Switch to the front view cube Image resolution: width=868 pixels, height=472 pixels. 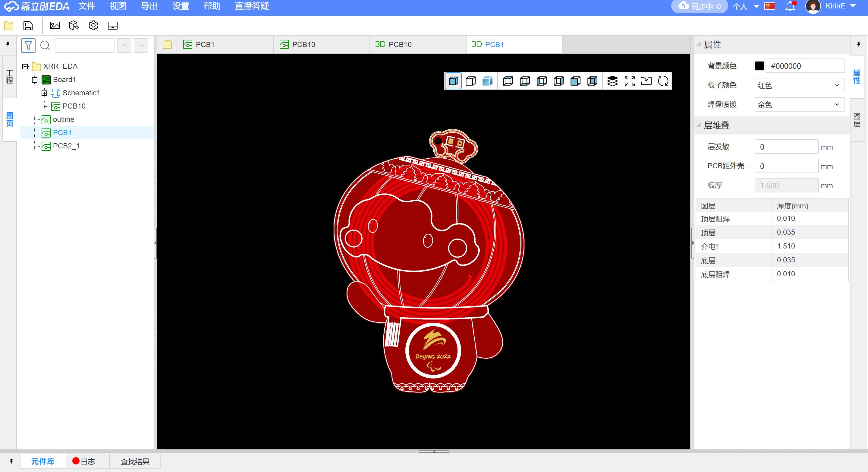(x=575, y=81)
